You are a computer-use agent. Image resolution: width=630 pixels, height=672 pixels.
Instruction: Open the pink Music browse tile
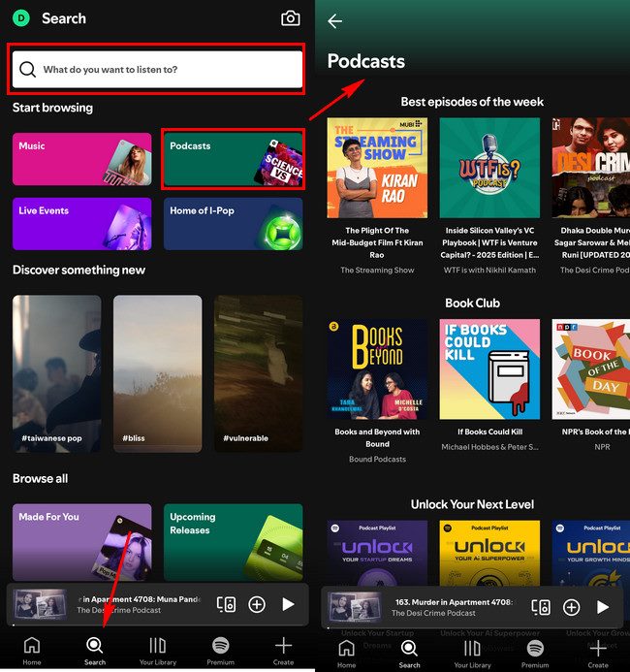point(81,159)
